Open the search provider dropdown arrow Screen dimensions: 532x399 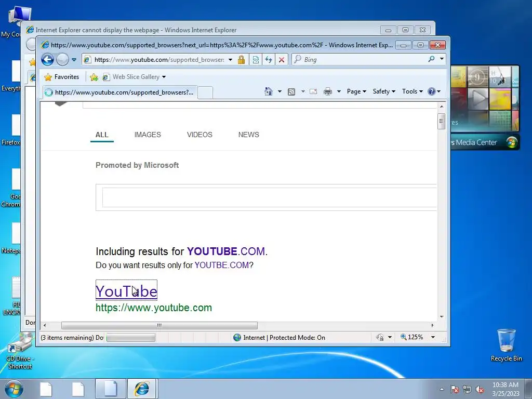point(442,59)
